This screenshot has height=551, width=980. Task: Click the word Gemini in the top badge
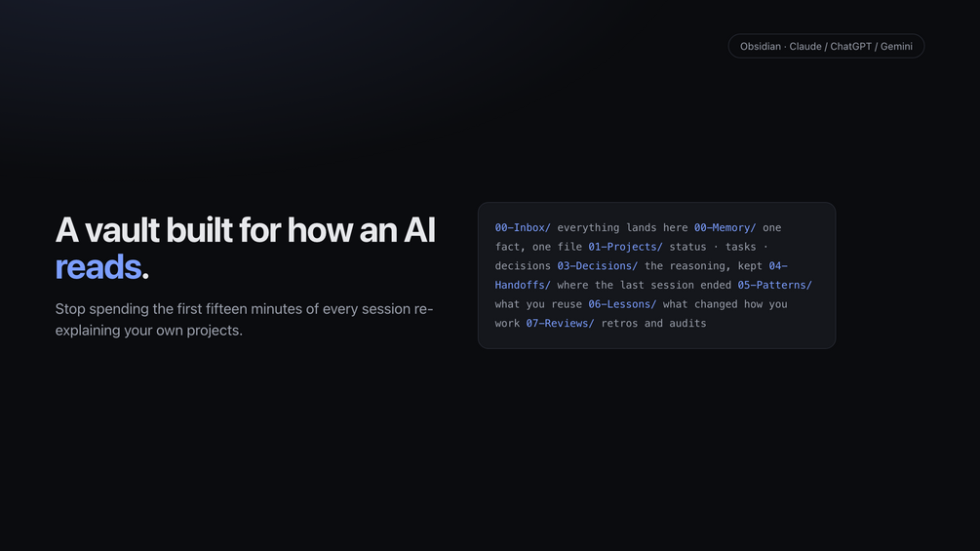(x=896, y=46)
